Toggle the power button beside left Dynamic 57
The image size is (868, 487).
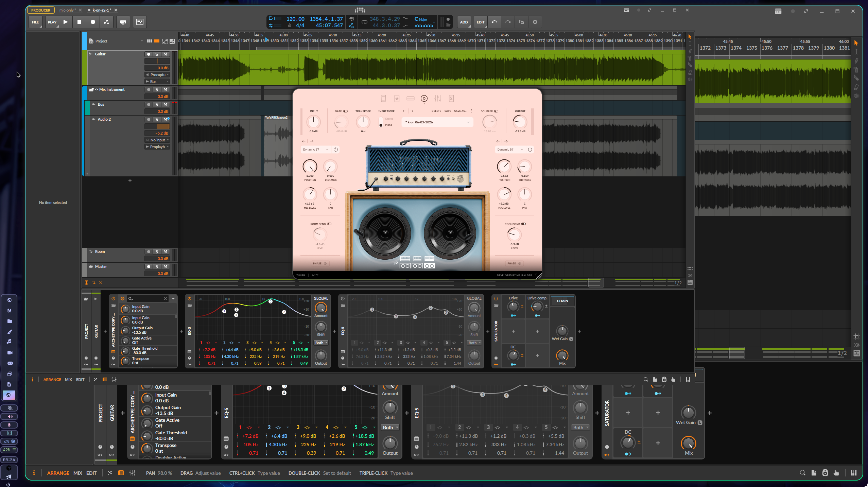click(335, 150)
